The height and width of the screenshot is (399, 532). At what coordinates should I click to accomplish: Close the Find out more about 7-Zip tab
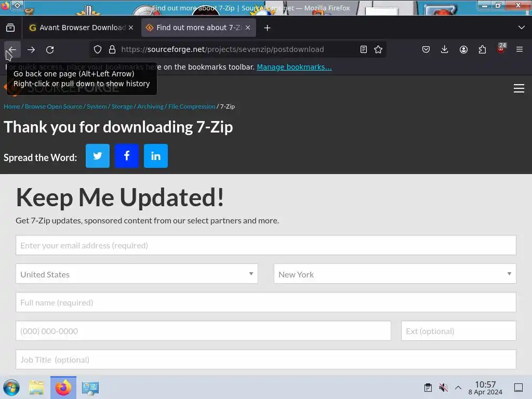[x=248, y=28]
